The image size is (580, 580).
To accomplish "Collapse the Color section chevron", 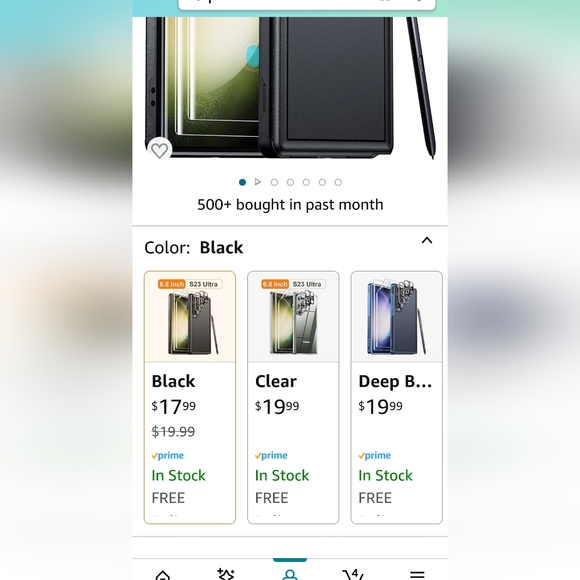I will 427,240.
